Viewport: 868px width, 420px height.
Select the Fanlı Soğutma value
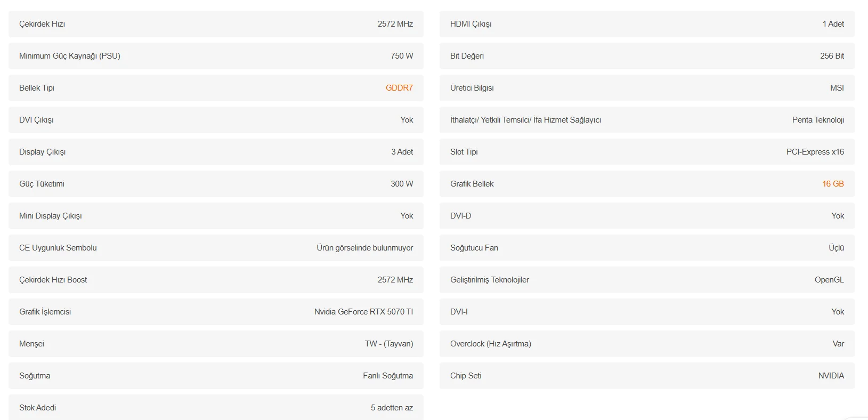tap(388, 376)
